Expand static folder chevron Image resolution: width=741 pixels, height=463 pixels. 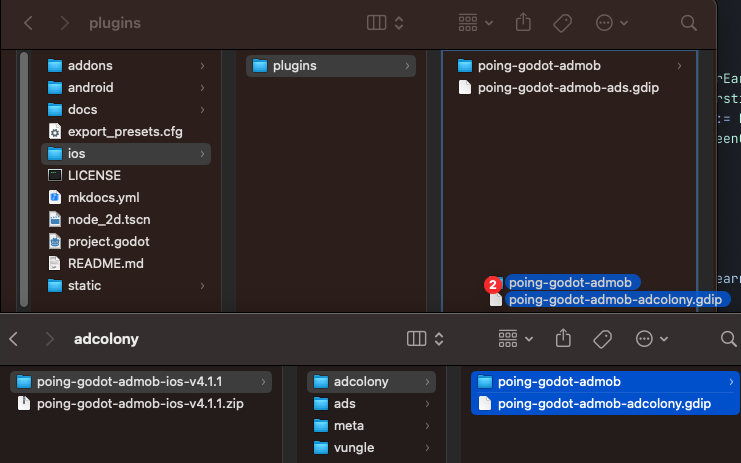[x=202, y=285]
